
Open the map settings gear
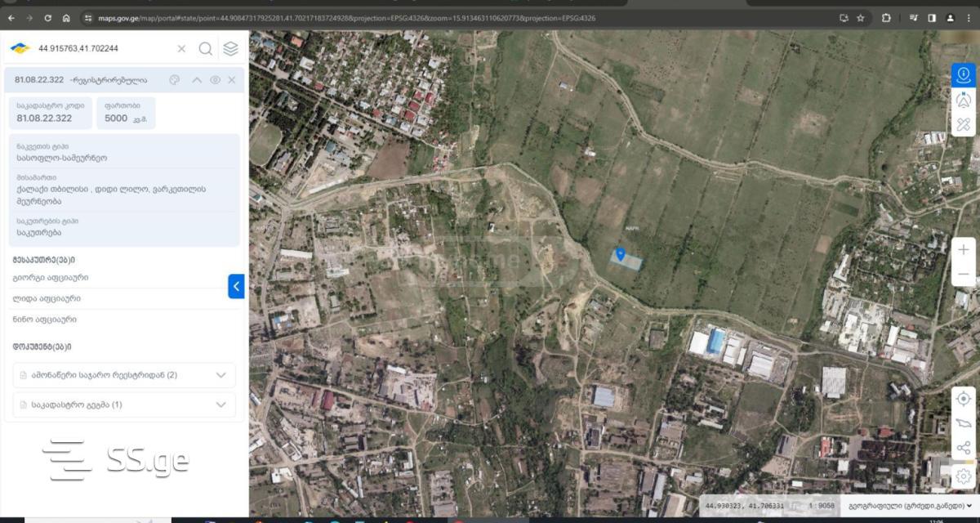[964, 475]
